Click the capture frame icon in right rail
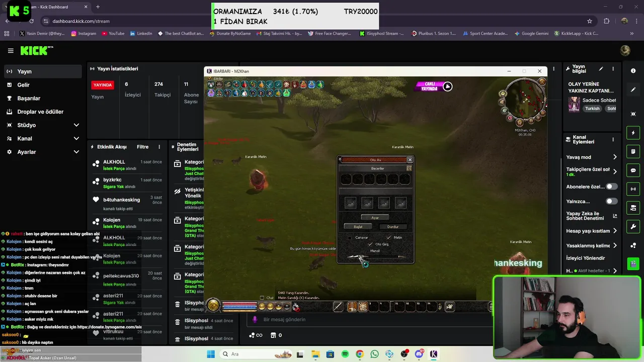The image size is (644, 362). pyautogui.click(x=633, y=114)
